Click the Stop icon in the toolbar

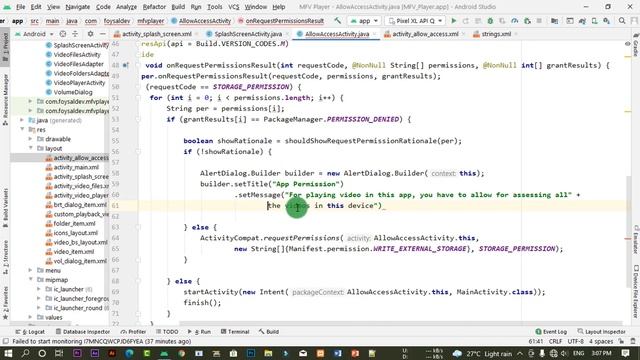[539, 20]
